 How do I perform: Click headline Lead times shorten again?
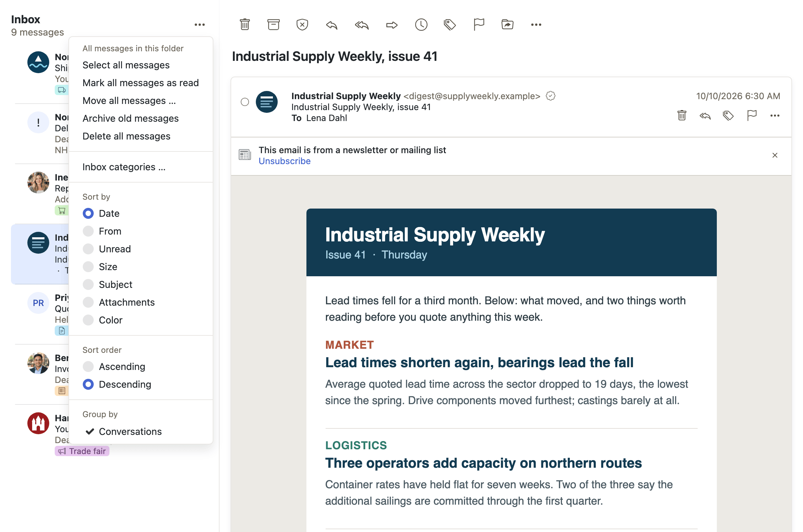pos(479,362)
